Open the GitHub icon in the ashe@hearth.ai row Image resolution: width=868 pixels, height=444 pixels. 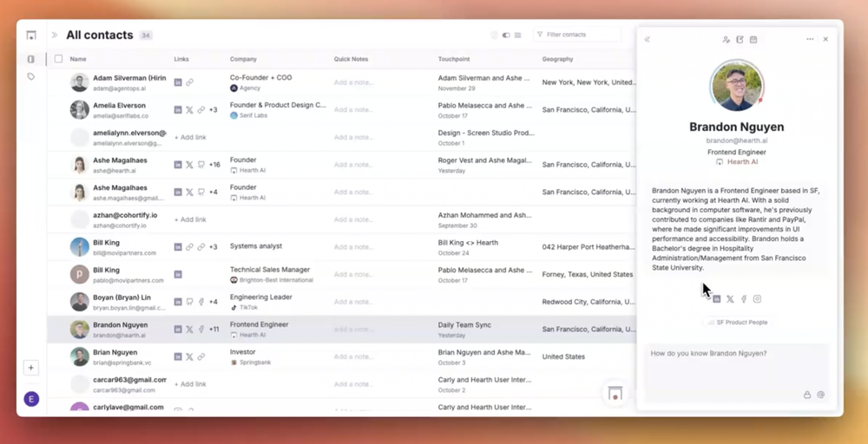coord(201,165)
